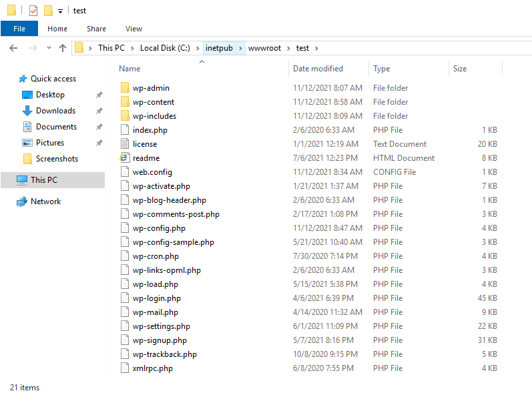
Task: Click the pin icon next to Desktop
Action: pos(99,95)
